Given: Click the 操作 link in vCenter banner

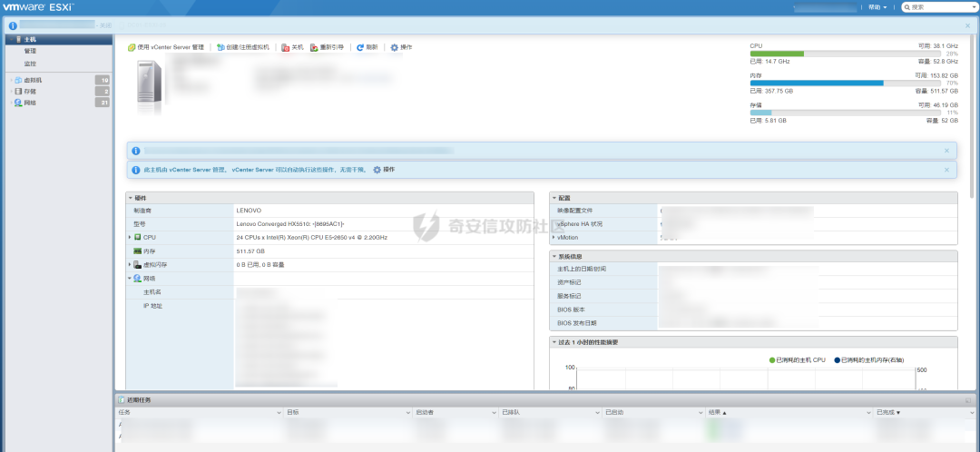Looking at the screenshot, I should 388,170.
